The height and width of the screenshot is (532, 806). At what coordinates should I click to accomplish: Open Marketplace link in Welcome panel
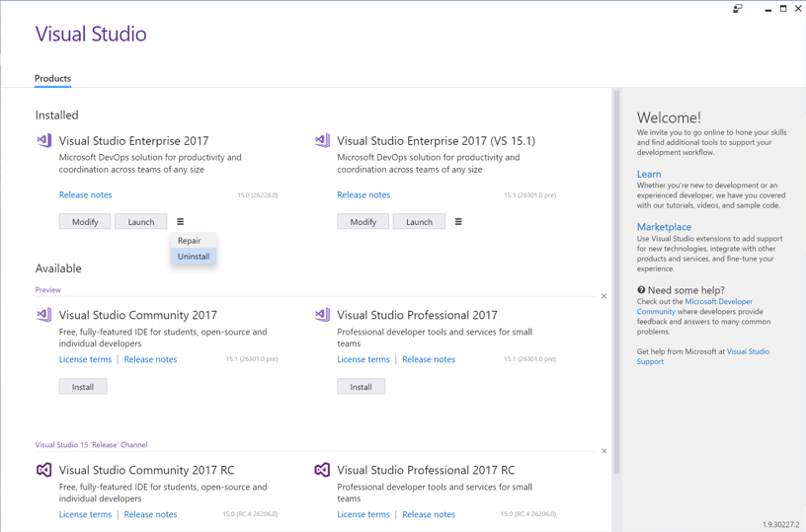(x=664, y=227)
